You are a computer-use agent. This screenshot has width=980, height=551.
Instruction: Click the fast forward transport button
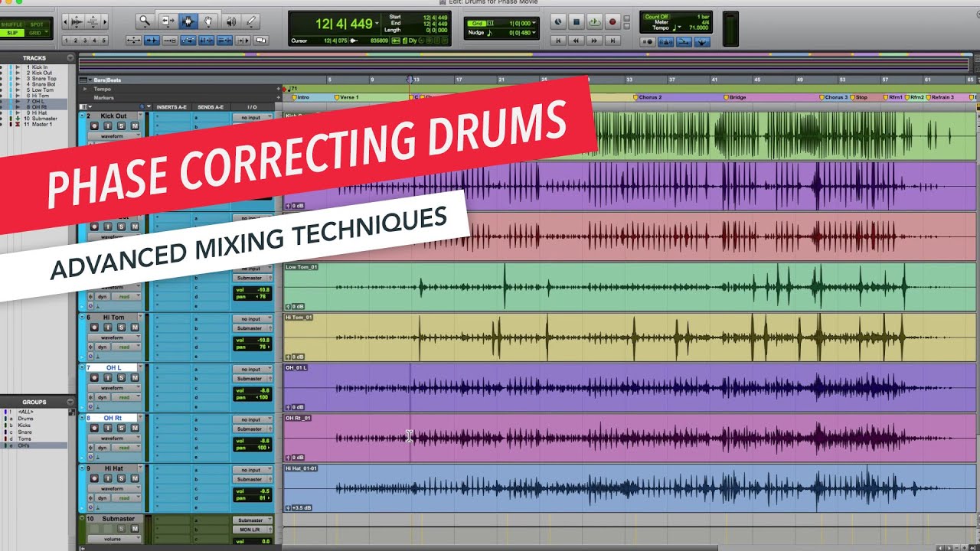594,40
